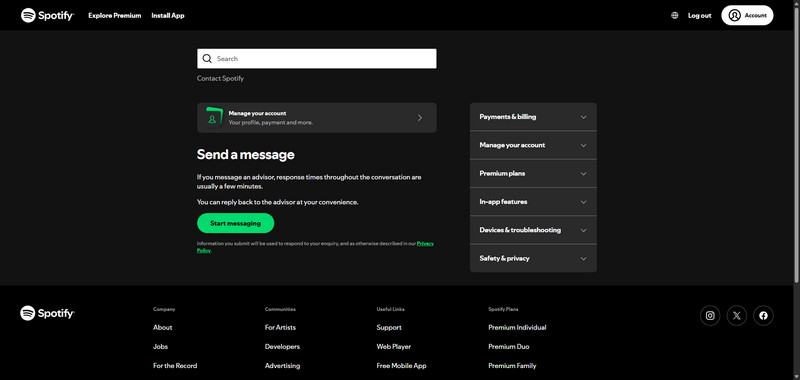Open the Privacy Policy link
The width and height of the screenshot is (800, 380).
pyautogui.click(x=425, y=244)
